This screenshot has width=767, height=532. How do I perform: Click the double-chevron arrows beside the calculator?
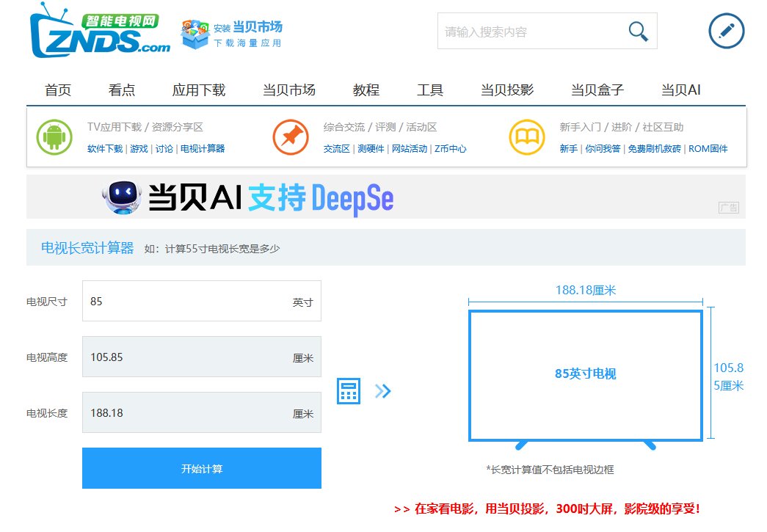383,390
